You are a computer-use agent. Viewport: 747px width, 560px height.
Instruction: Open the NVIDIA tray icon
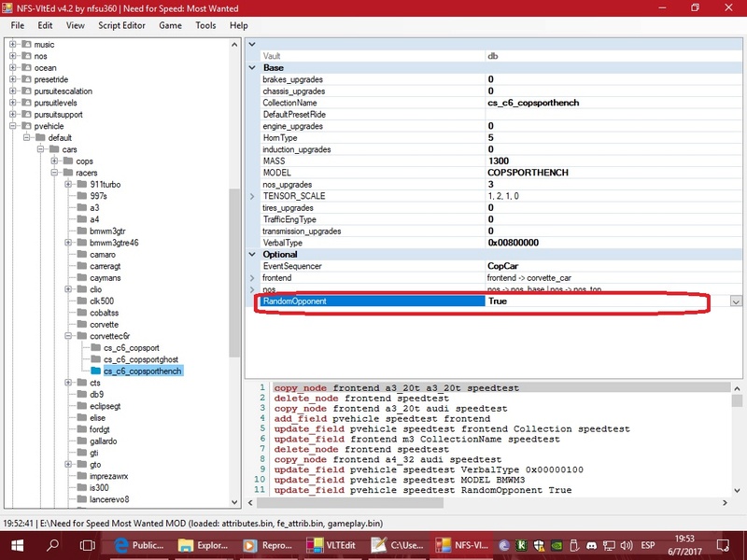point(557,545)
